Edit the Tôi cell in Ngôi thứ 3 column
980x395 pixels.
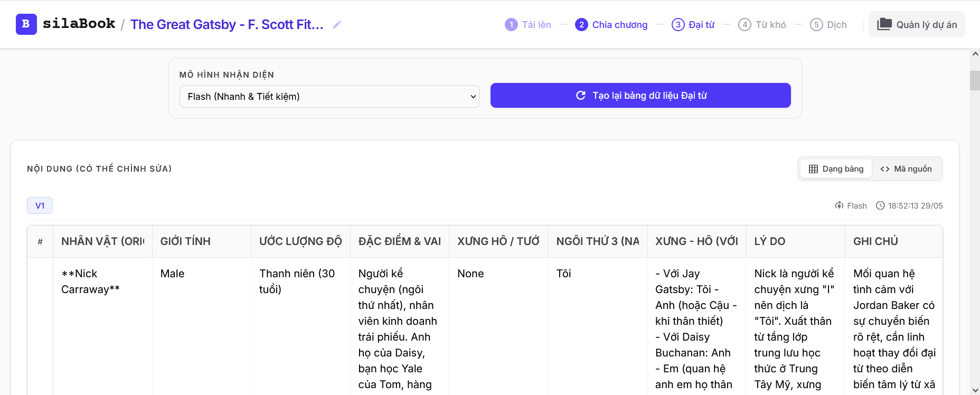click(x=598, y=326)
